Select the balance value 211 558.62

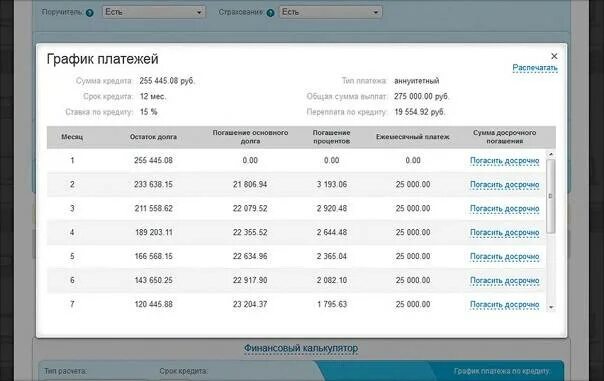pos(153,208)
